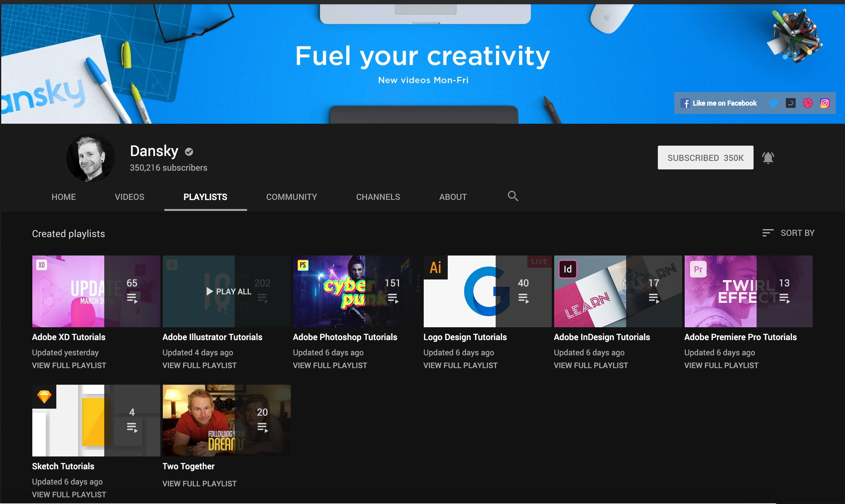Click playlist queue icon on Two Together thumbnail
Viewport: 845px width, 504px height.
click(x=263, y=428)
